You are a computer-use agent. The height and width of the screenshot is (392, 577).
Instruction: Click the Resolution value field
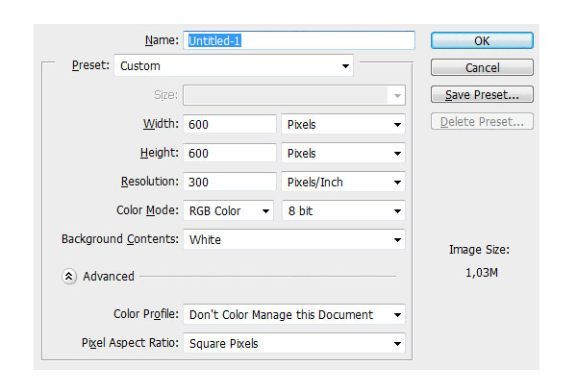230,182
